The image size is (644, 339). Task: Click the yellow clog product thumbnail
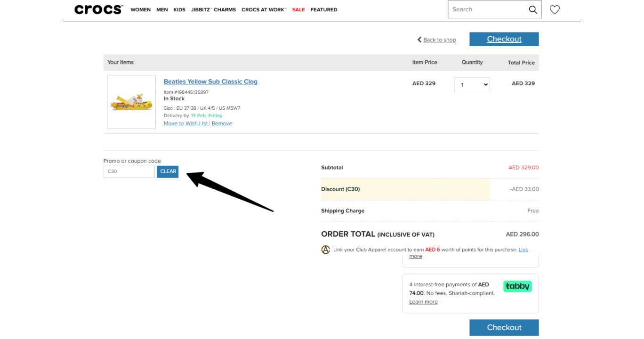tap(131, 102)
